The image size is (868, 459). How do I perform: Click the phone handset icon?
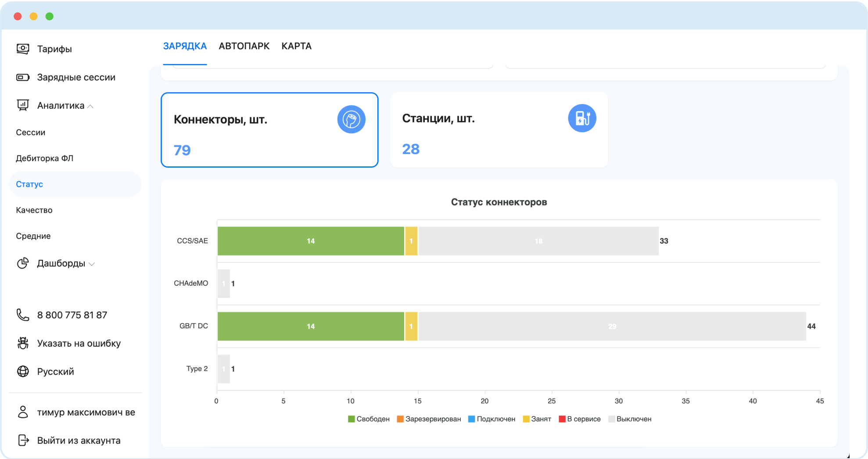[x=23, y=315]
